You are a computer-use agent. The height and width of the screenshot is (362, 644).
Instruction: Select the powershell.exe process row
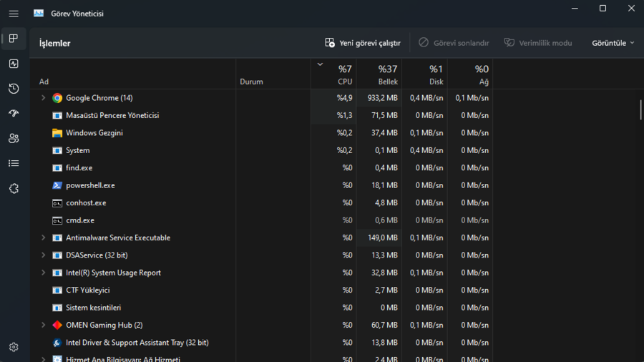click(90, 185)
